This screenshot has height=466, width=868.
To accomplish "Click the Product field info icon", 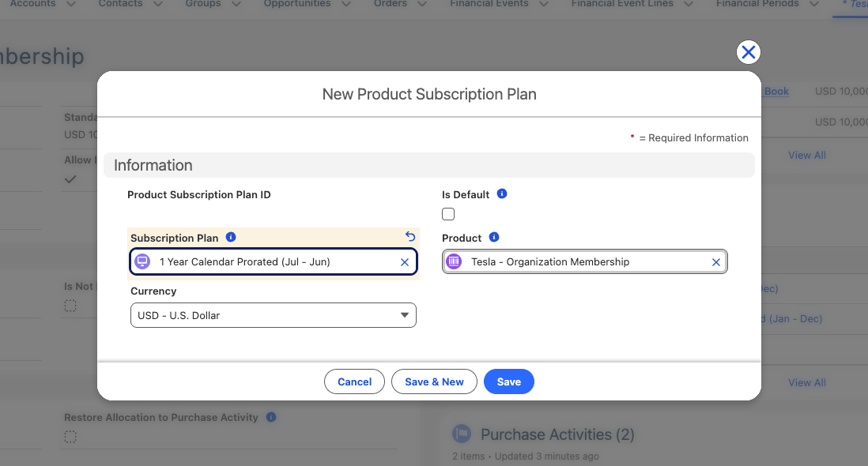I will pos(494,237).
